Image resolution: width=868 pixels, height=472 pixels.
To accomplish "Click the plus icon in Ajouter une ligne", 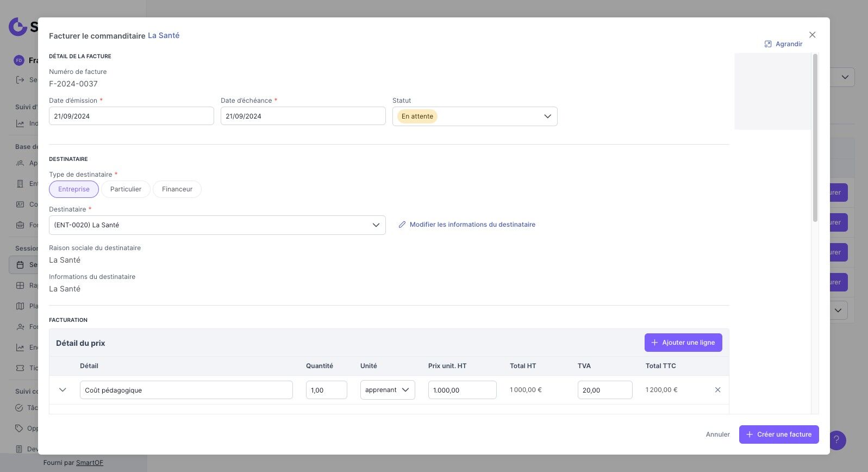I will pyautogui.click(x=655, y=343).
